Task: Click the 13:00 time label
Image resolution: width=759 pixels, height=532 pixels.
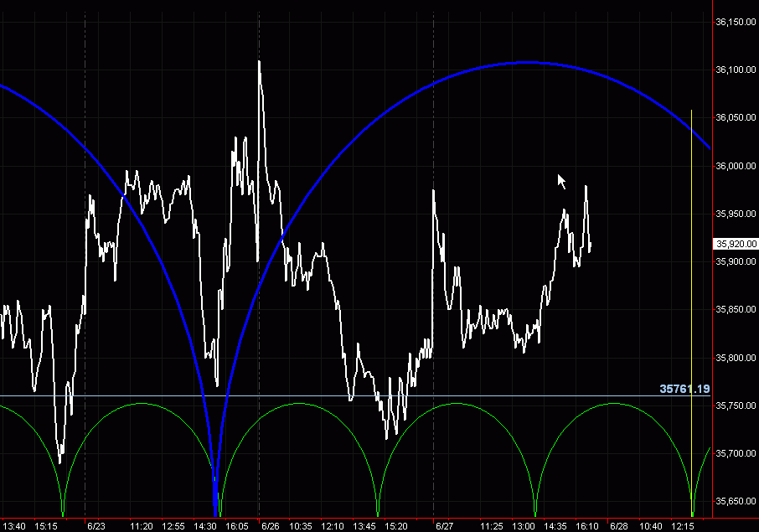Action: (x=524, y=526)
